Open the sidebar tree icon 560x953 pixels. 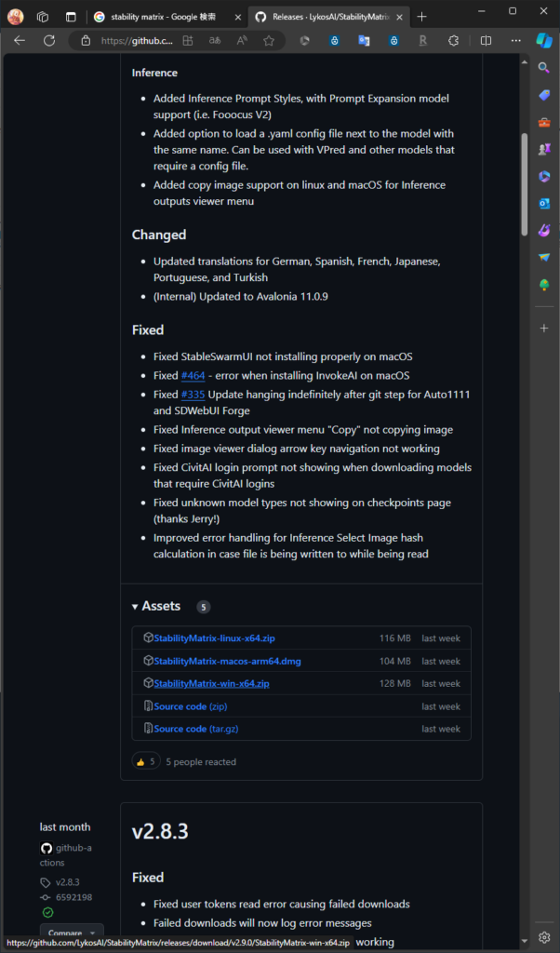(544, 285)
